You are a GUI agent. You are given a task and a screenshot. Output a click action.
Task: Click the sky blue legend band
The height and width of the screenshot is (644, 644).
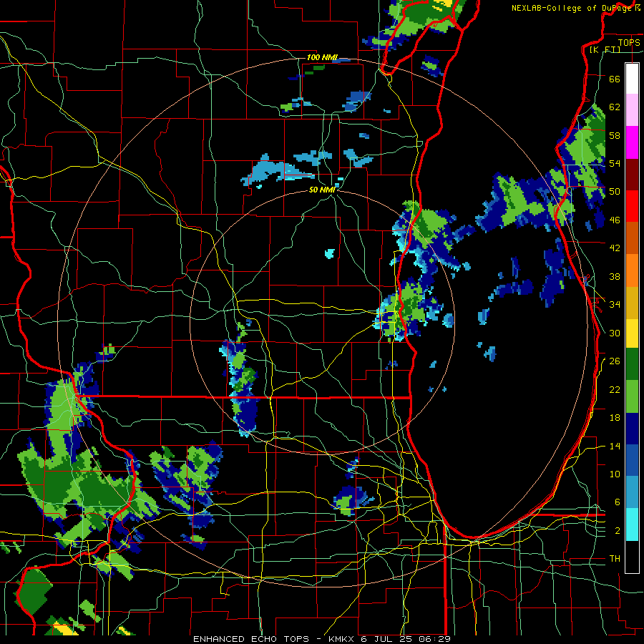pos(632,492)
